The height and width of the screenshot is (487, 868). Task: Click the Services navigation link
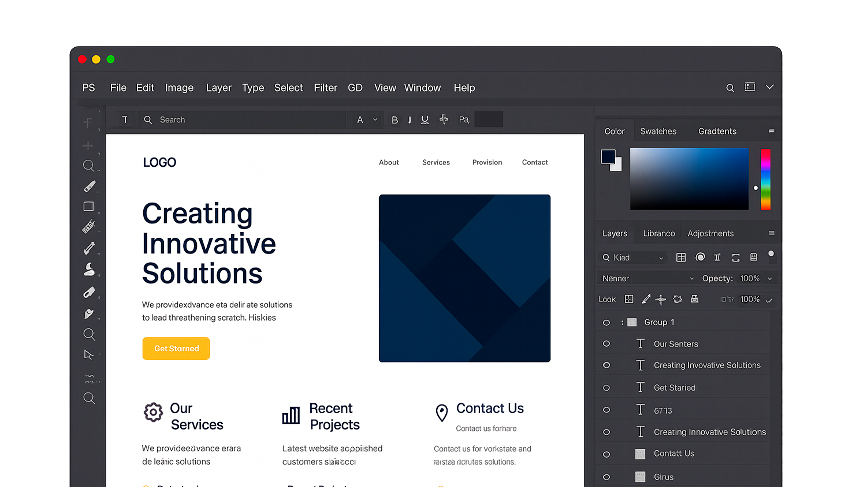point(436,162)
